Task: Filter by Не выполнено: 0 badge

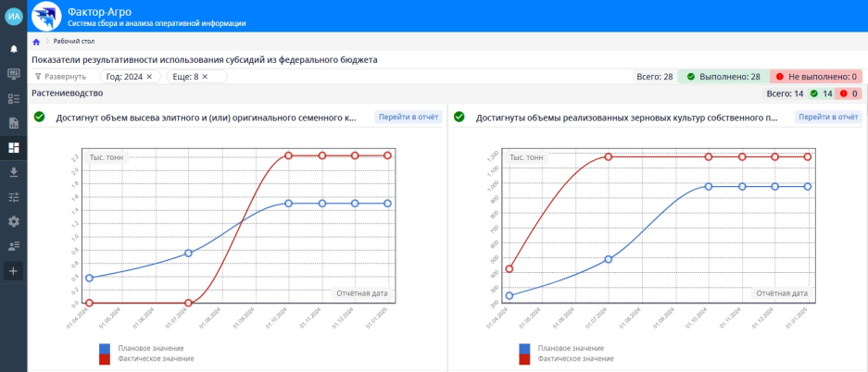Action: pos(816,77)
